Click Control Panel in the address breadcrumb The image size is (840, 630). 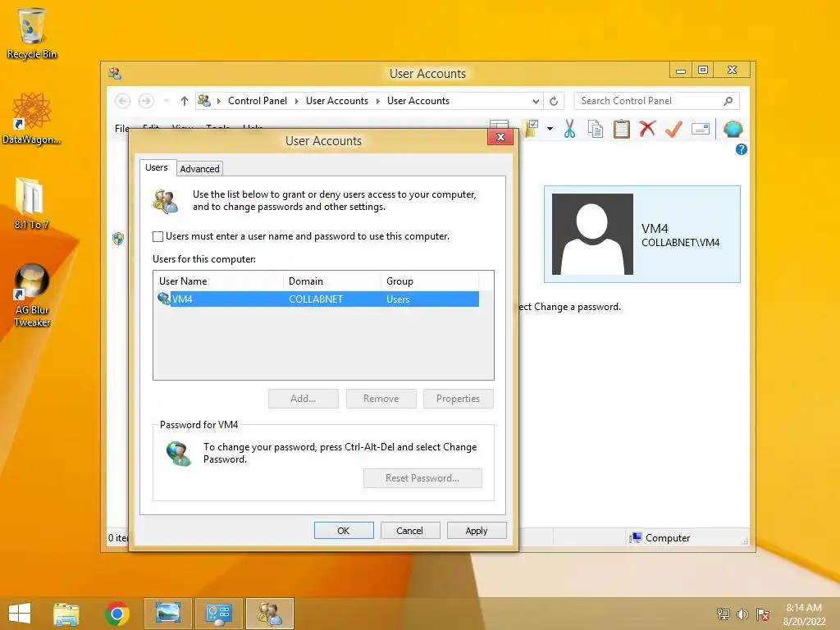click(257, 101)
